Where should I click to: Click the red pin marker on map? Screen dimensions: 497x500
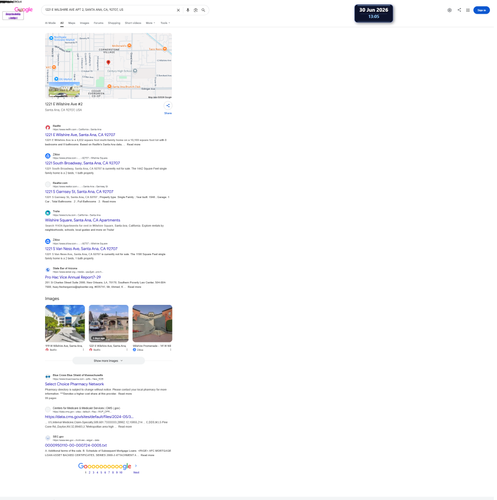click(x=108, y=62)
